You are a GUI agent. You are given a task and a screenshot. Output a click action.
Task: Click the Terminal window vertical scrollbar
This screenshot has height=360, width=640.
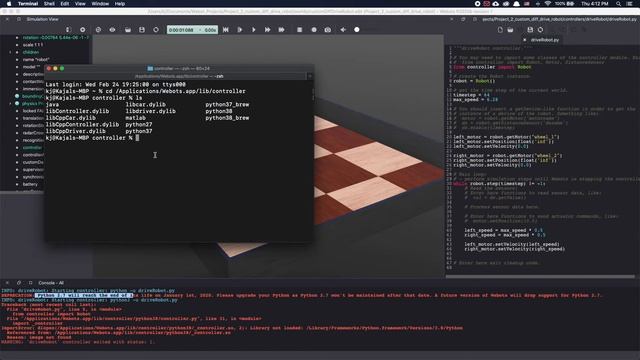tap(313, 94)
